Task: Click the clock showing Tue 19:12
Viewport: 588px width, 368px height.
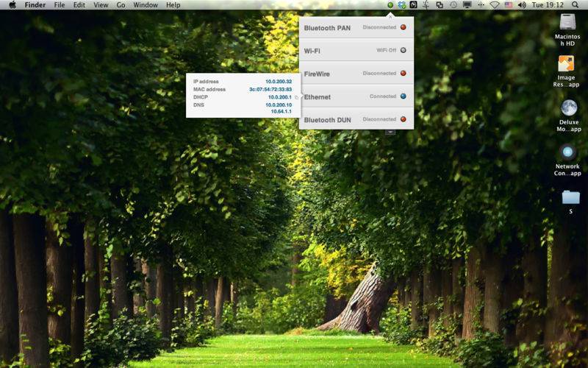Action: (x=548, y=5)
